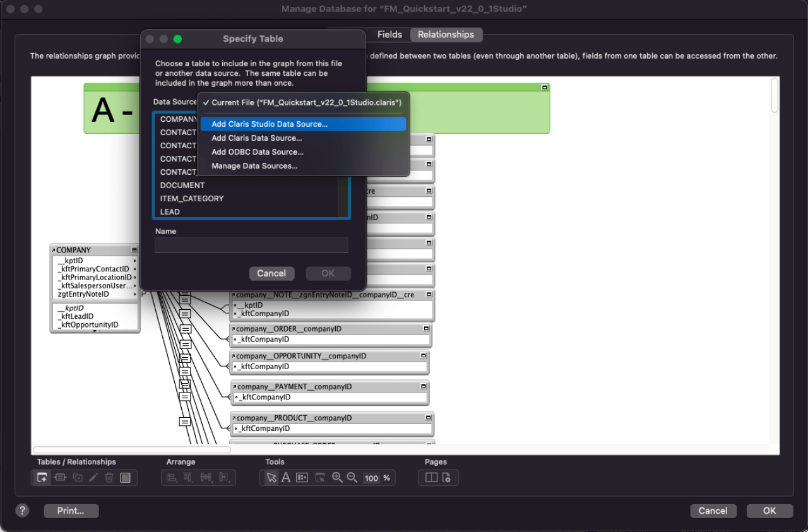Screen dimensions: 808x532
Task: Click the Select Tables tool icon
Action: point(302,478)
